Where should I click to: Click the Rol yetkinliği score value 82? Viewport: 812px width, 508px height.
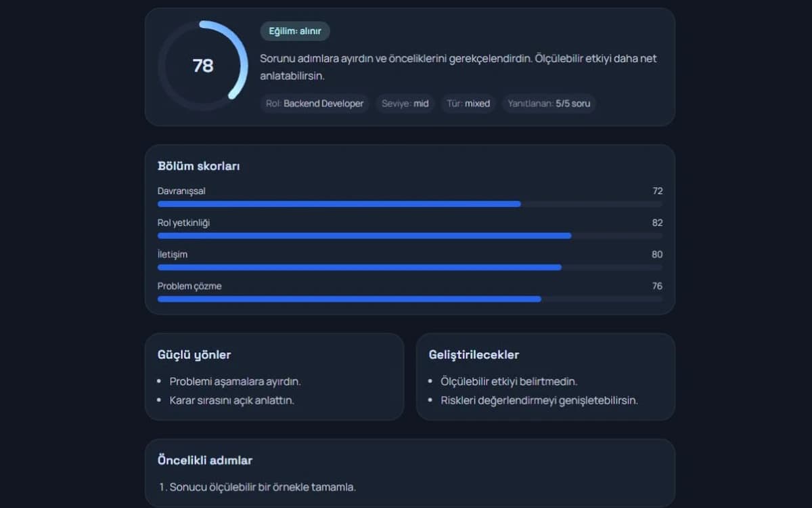[x=657, y=223]
